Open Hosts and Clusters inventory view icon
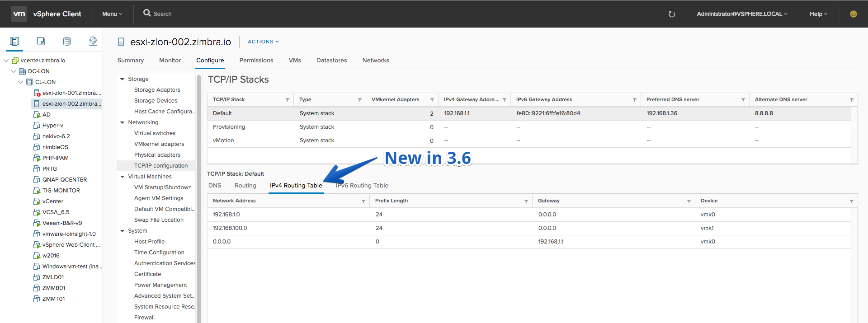This screenshot has height=323, width=868. point(14,42)
